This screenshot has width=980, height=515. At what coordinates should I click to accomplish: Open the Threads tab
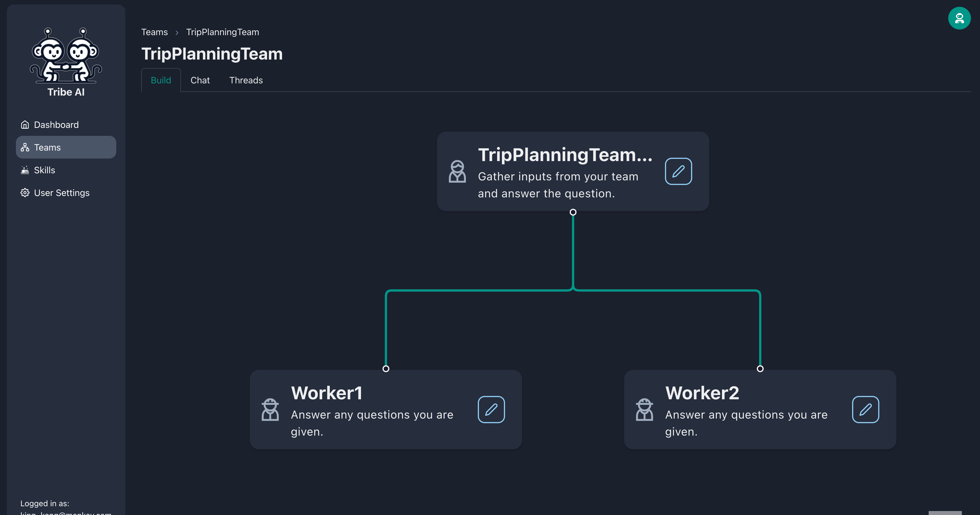click(x=246, y=80)
